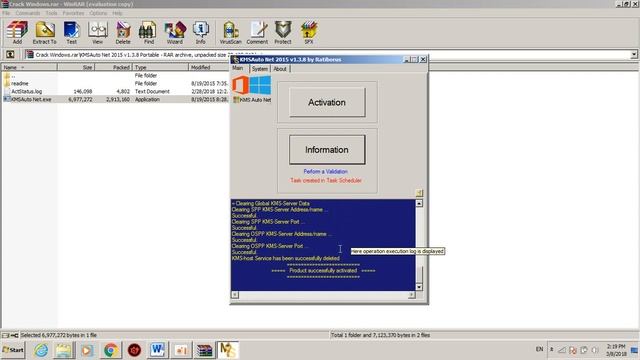
Task: Click Task created in Task Scheduler link
Action: 326,180
